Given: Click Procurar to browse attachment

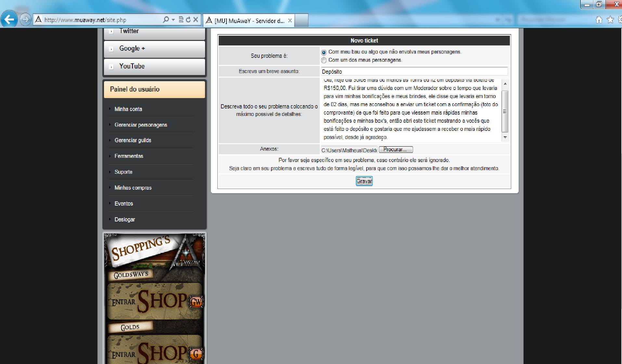Looking at the screenshot, I should [395, 150].
